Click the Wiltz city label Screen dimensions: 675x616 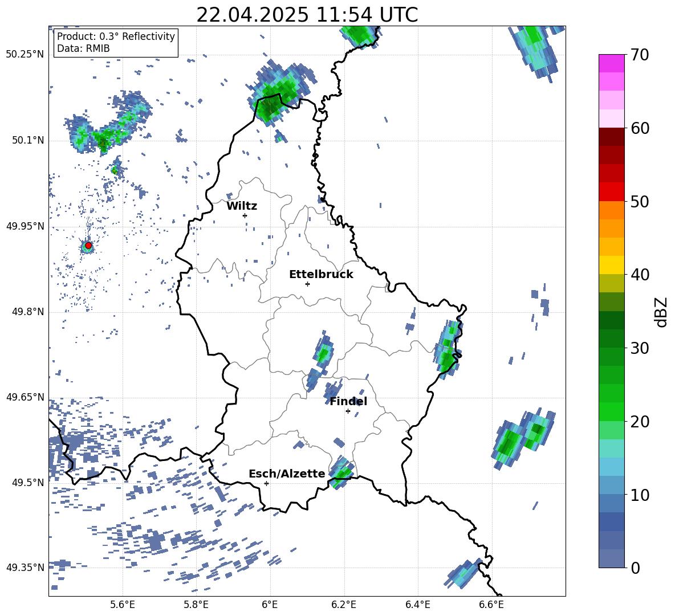(242, 206)
